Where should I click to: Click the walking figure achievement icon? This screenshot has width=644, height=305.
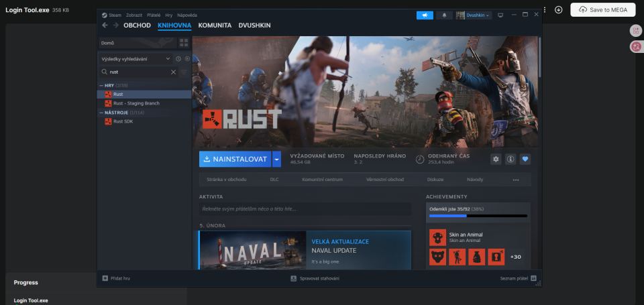coord(457,257)
